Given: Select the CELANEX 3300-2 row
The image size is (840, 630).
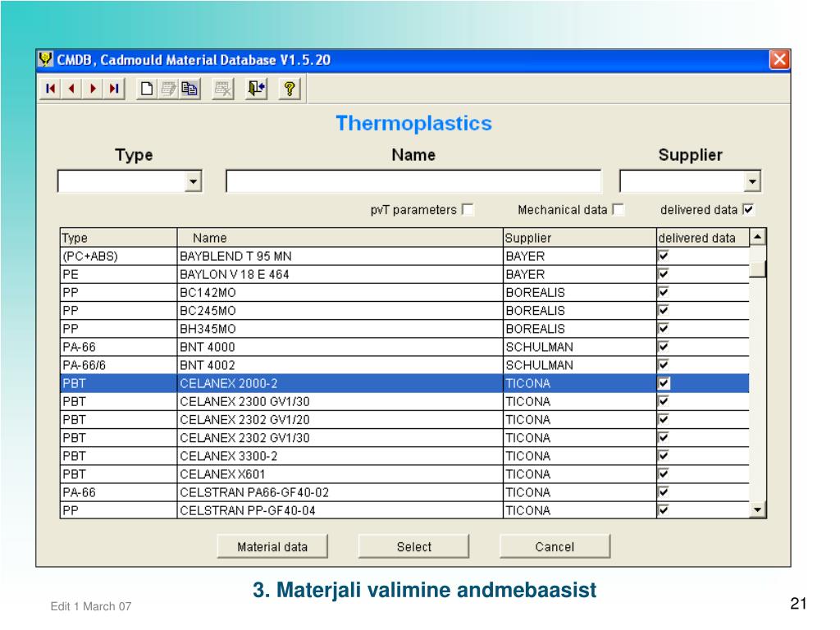Looking at the screenshot, I should (x=404, y=456).
